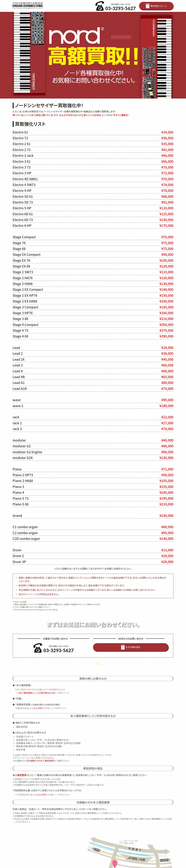Click the calculator icon in the header button
This screenshot has height=868, width=186.
click(x=147, y=6)
